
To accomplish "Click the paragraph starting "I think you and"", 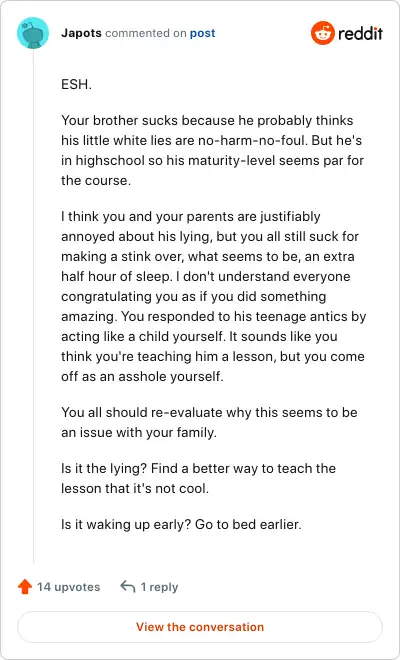I will coord(213,296).
